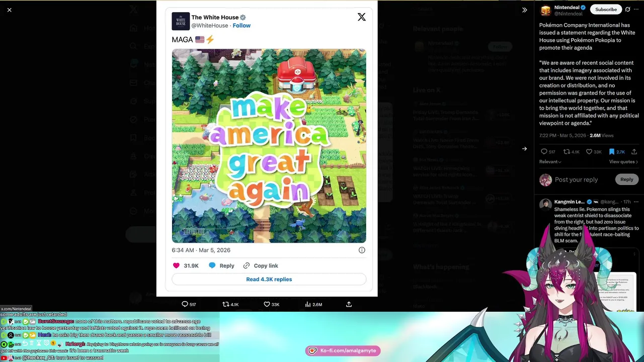The height and width of the screenshot is (362, 644).
Task: Read 4.3K replies
Action: point(269,279)
